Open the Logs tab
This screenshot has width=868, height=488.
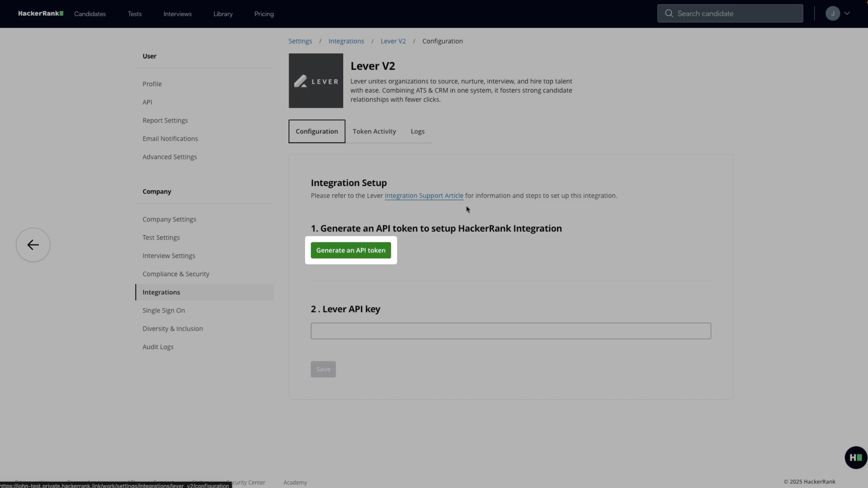coord(417,131)
